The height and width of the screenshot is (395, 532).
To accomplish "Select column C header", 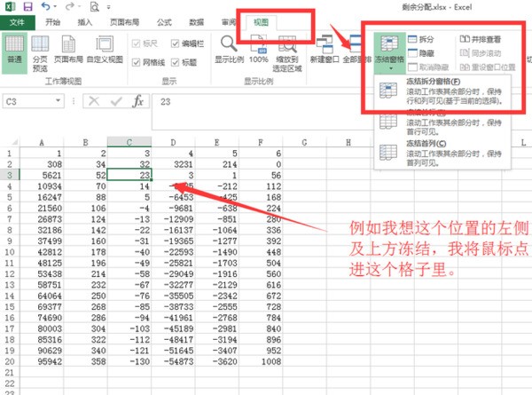I will click(x=129, y=142).
